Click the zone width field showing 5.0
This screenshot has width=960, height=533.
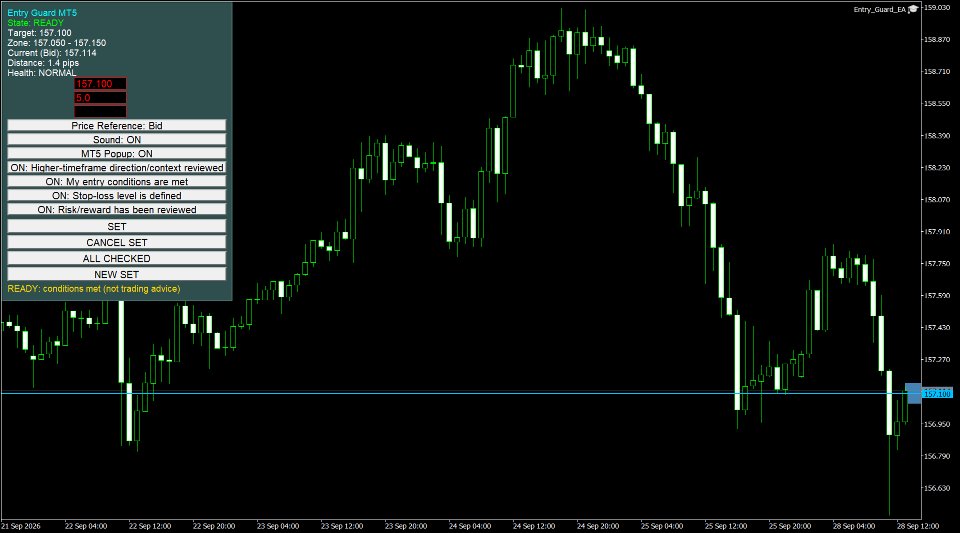pyautogui.click(x=100, y=98)
